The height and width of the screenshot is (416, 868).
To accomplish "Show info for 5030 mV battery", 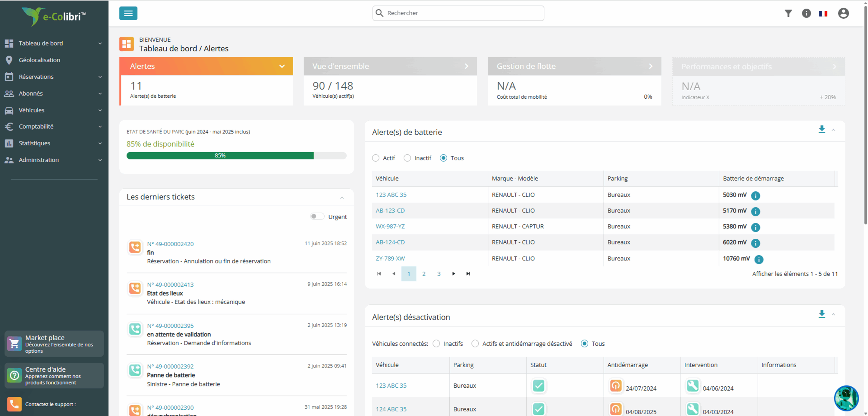I will tap(756, 196).
